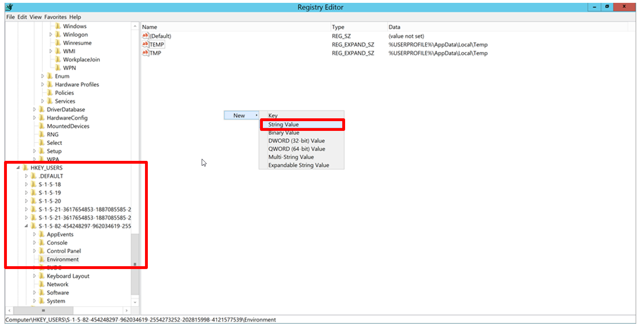
Task: Click the S-1-5-18 folder icon
Action: pyautogui.click(x=34, y=184)
